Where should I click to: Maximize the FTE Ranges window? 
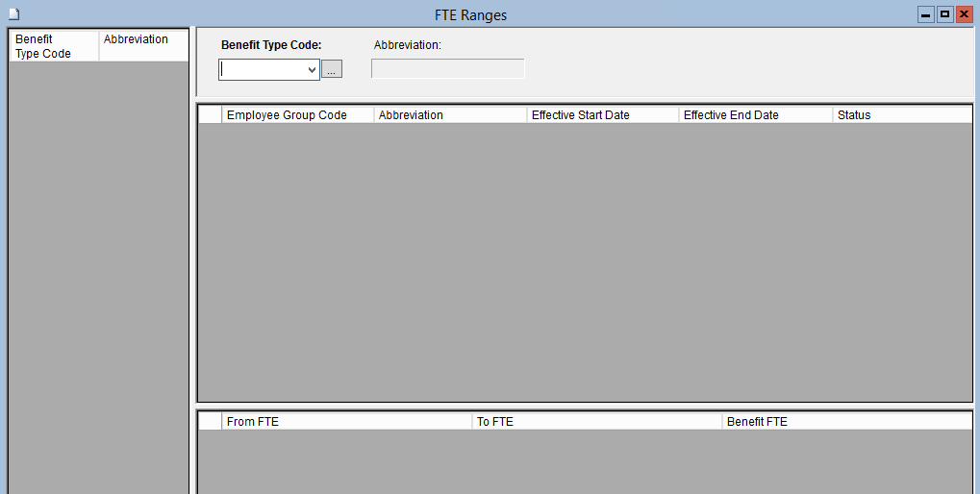pyautogui.click(x=944, y=14)
